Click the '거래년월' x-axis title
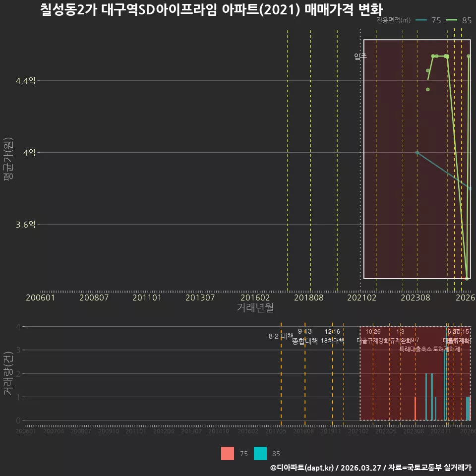The height and width of the screenshot is (476, 476). tap(255, 307)
